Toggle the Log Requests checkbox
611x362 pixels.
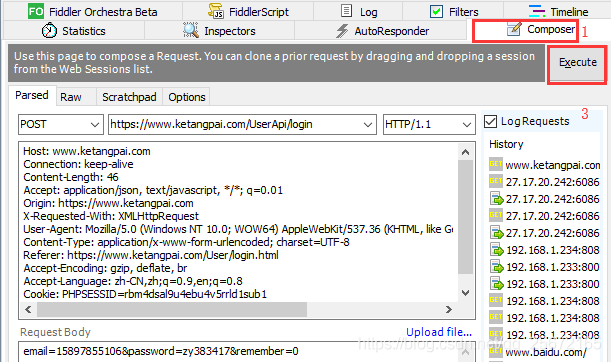pos(490,122)
